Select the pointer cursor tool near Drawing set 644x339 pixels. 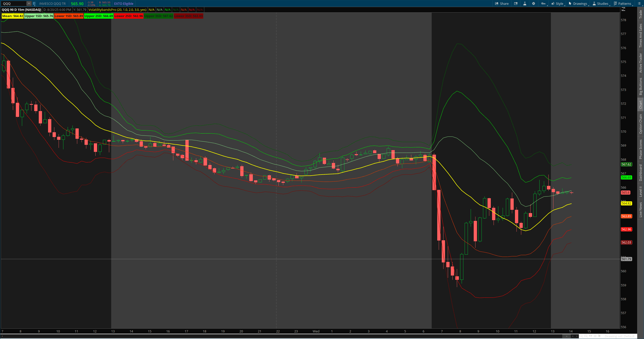600,336
